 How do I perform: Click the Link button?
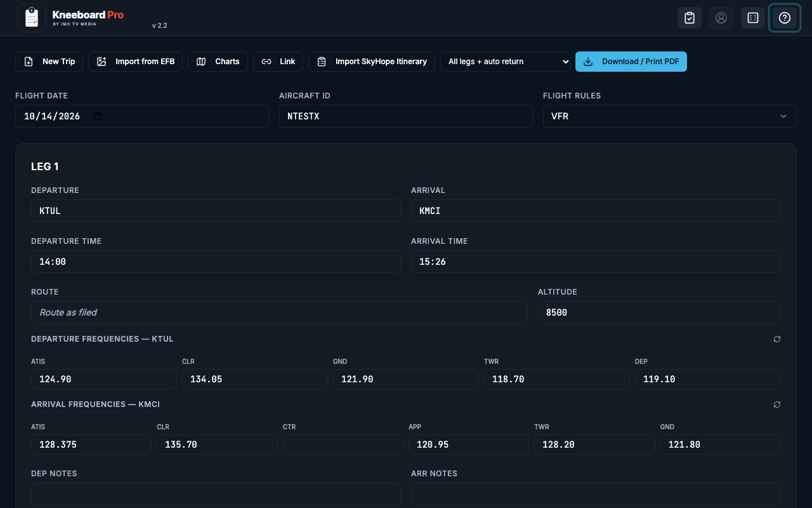click(278, 62)
